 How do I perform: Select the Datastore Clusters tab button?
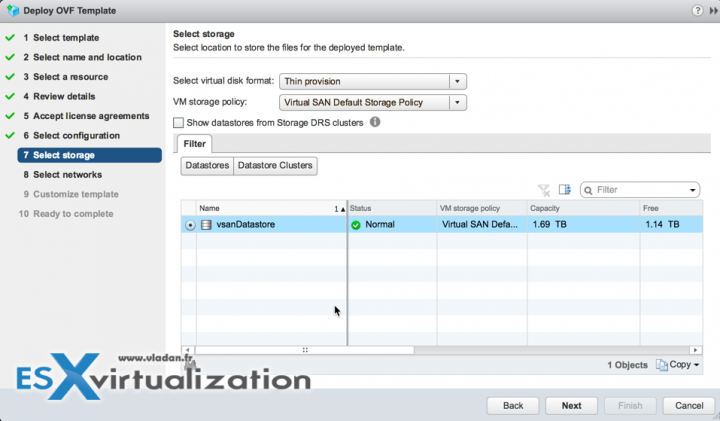(275, 166)
